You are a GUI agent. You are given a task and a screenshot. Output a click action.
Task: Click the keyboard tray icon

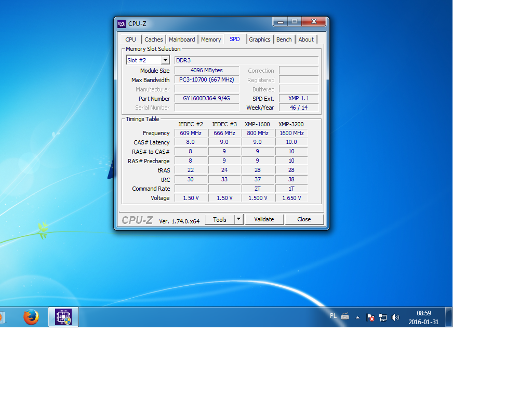(345, 316)
